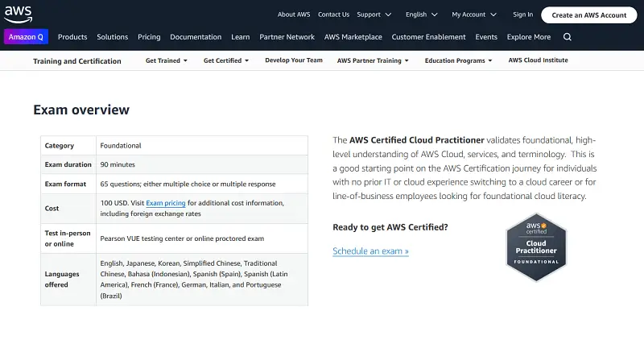Click the Cost row label
Viewport: 644px width, 344px height.
tap(52, 209)
